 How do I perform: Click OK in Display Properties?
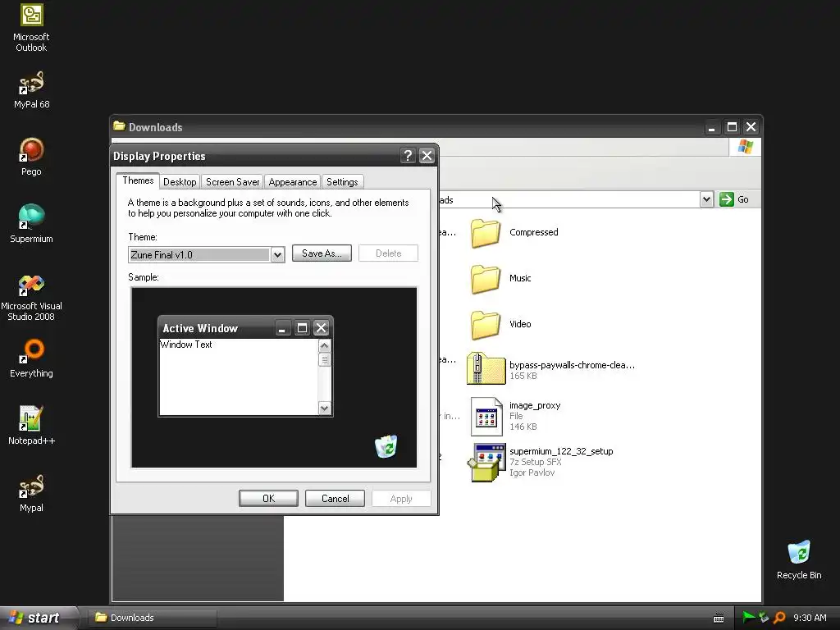point(268,499)
